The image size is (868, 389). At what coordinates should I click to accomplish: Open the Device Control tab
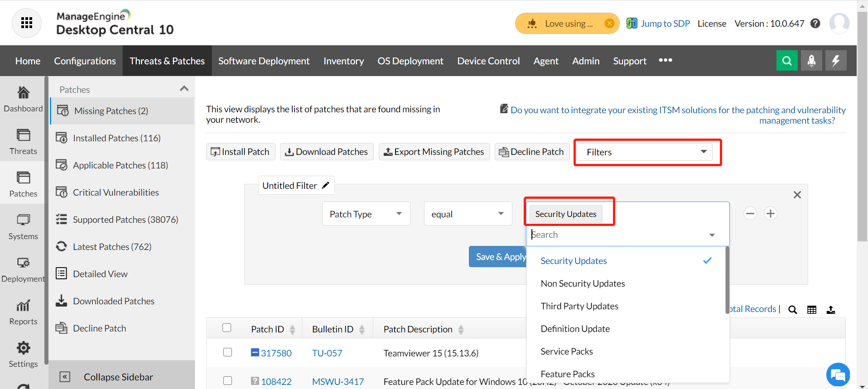pos(488,61)
